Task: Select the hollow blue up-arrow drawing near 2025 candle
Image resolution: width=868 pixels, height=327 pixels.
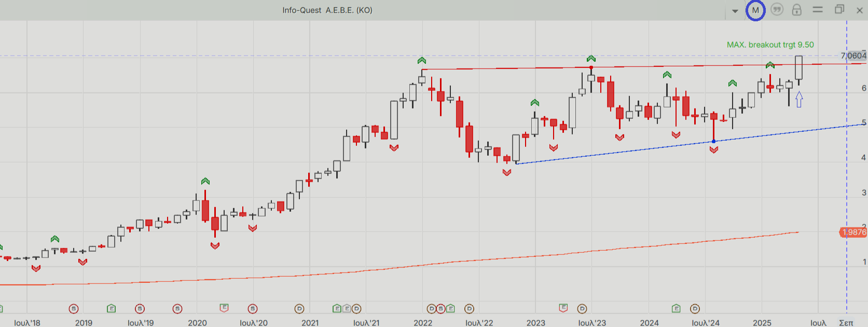Action: point(799,99)
